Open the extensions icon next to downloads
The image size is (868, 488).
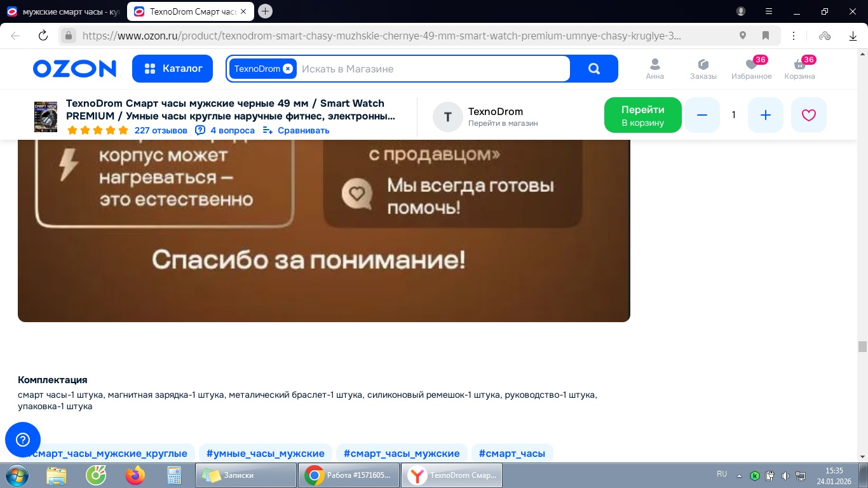point(825,36)
